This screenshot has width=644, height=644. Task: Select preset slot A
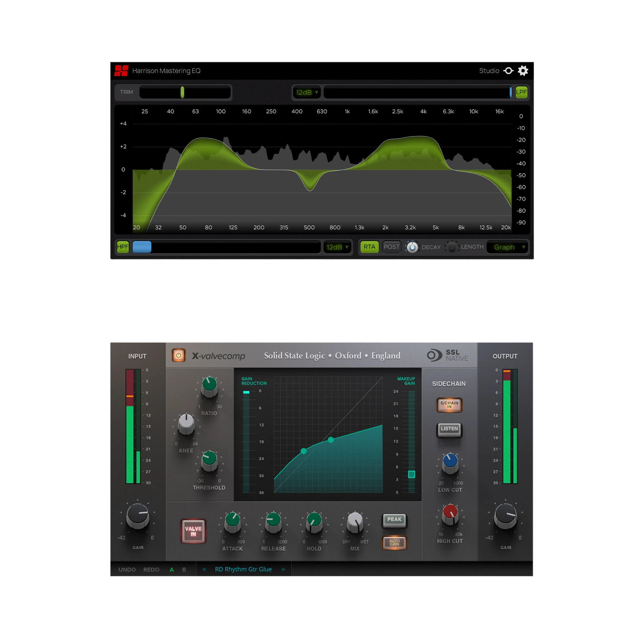[x=172, y=570]
